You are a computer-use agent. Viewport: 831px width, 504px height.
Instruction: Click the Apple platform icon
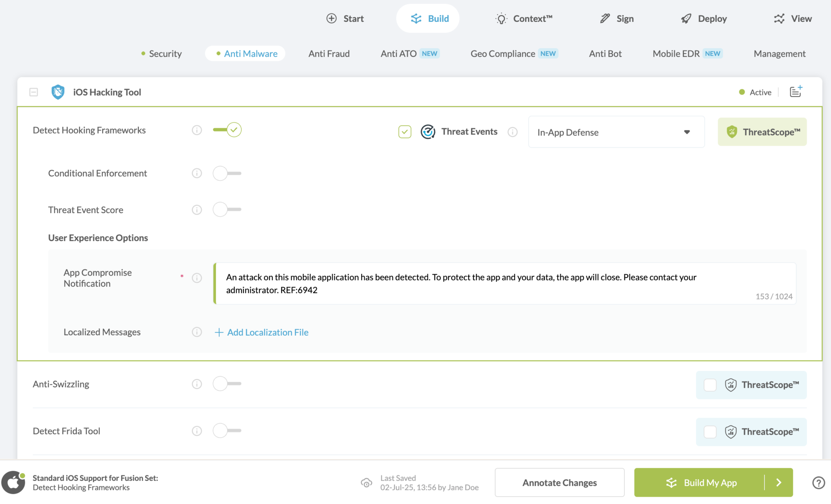coord(13,482)
